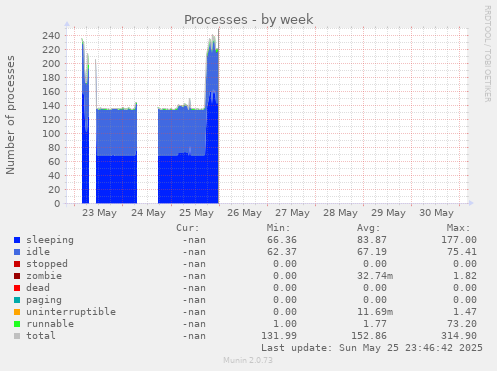Click the runnable legend color swatch
497x371 pixels.
point(17,324)
